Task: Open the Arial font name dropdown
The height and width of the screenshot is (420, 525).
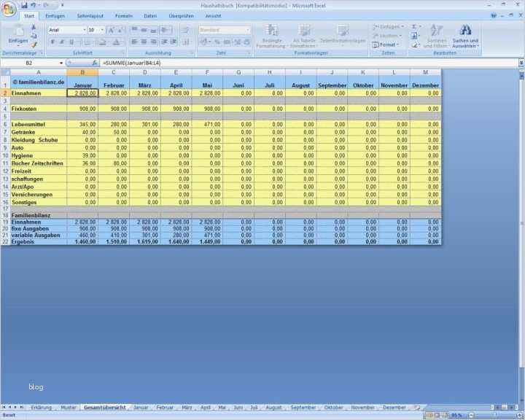Action: [x=83, y=30]
